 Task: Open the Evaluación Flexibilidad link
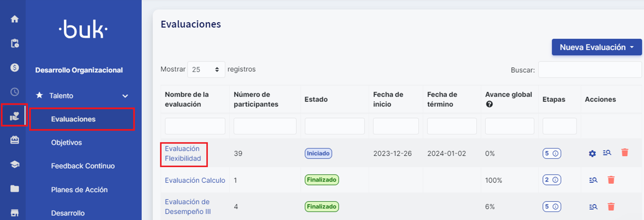tap(183, 154)
